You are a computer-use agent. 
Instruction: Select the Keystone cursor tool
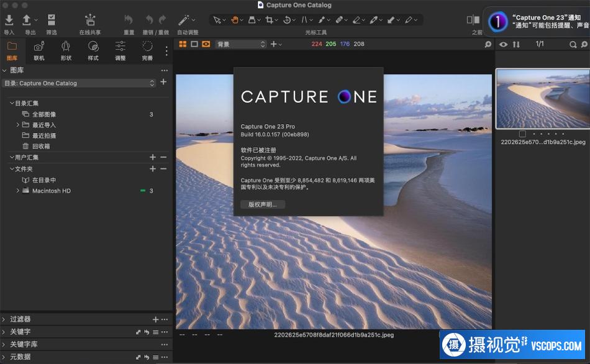click(x=304, y=20)
